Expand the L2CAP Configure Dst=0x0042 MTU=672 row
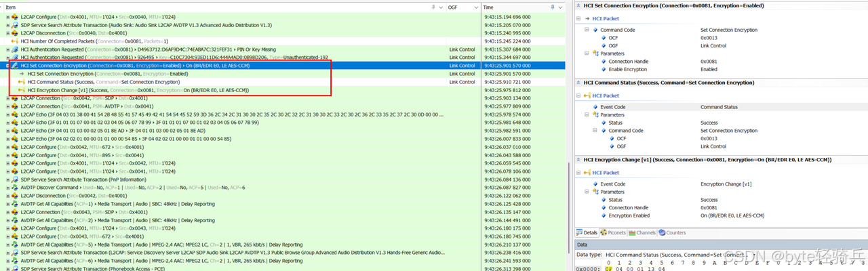868x271 pixels. coord(8,146)
